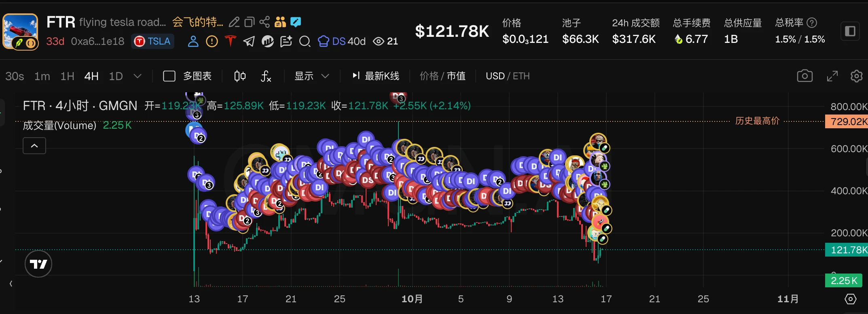This screenshot has height=314, width=868.
Task: Open the candlestick chart type icon
Action: 240,76
